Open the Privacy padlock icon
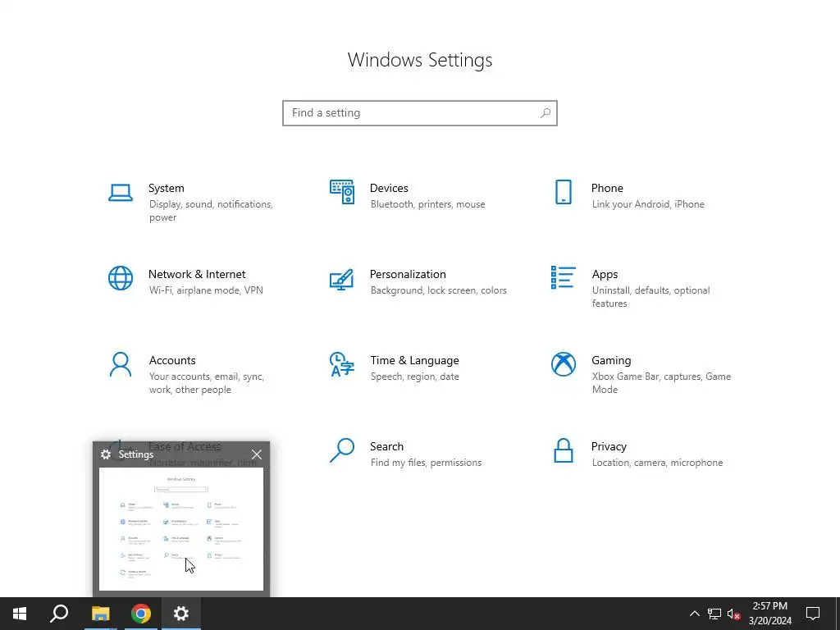Screen dimensions: 840x630 click(x=563, y=450)
